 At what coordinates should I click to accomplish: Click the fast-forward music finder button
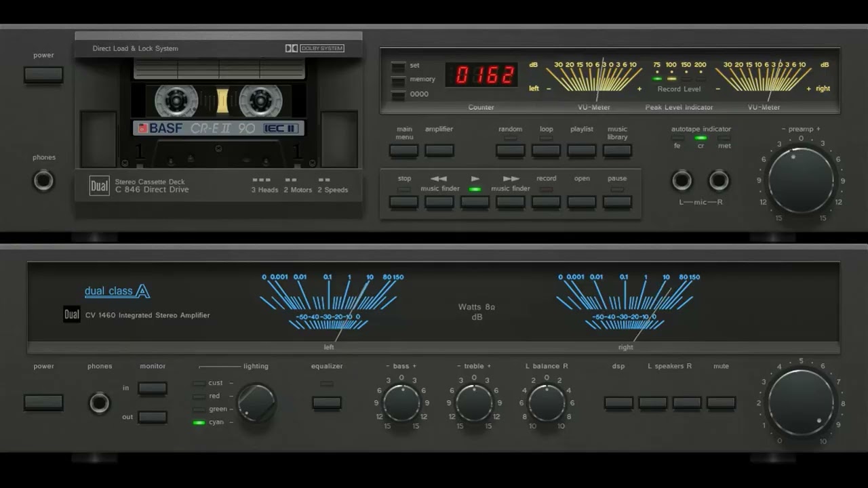(510, 202)
